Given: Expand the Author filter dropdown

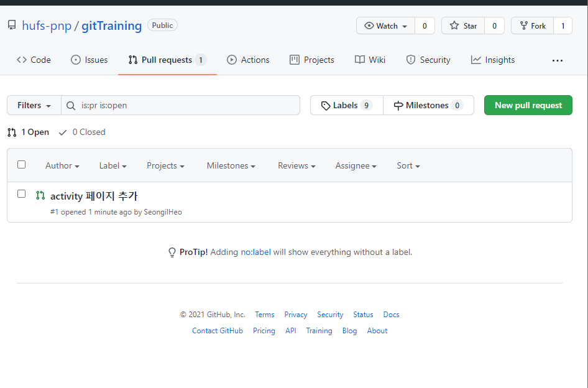Looking at the screenshot, I should point(62,165).
